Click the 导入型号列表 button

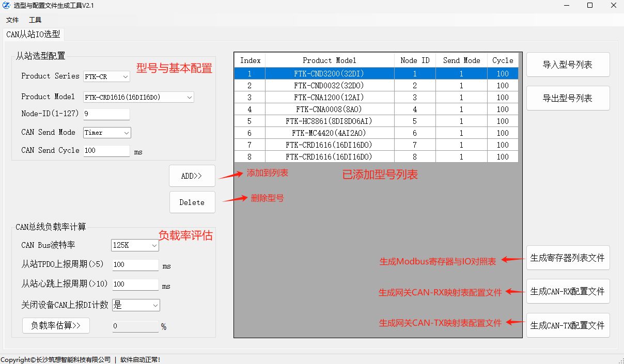[568, 65]
